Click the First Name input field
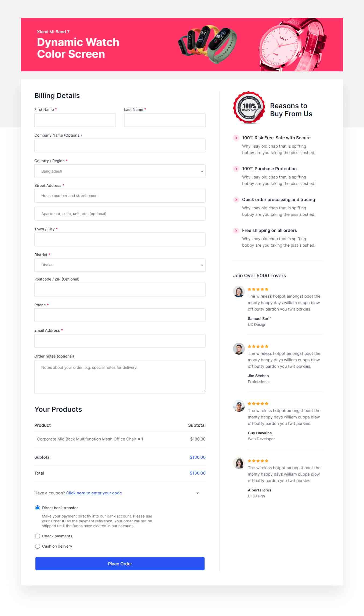This screenshot has width=364, height=616. tap(75, 120)
